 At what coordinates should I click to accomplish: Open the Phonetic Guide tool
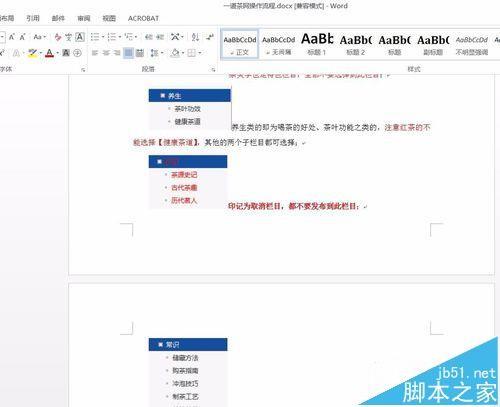pyautogui.click(x=69, y=37)
